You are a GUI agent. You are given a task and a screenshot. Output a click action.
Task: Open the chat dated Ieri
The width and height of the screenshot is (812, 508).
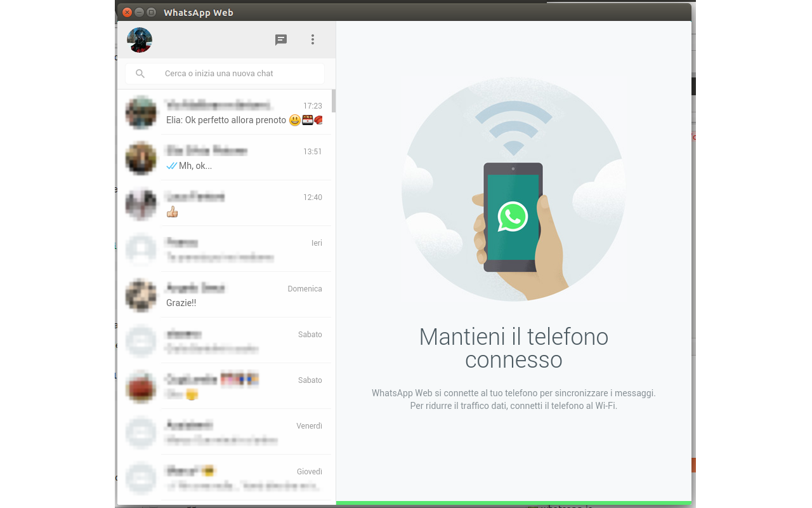pos(225,250)
